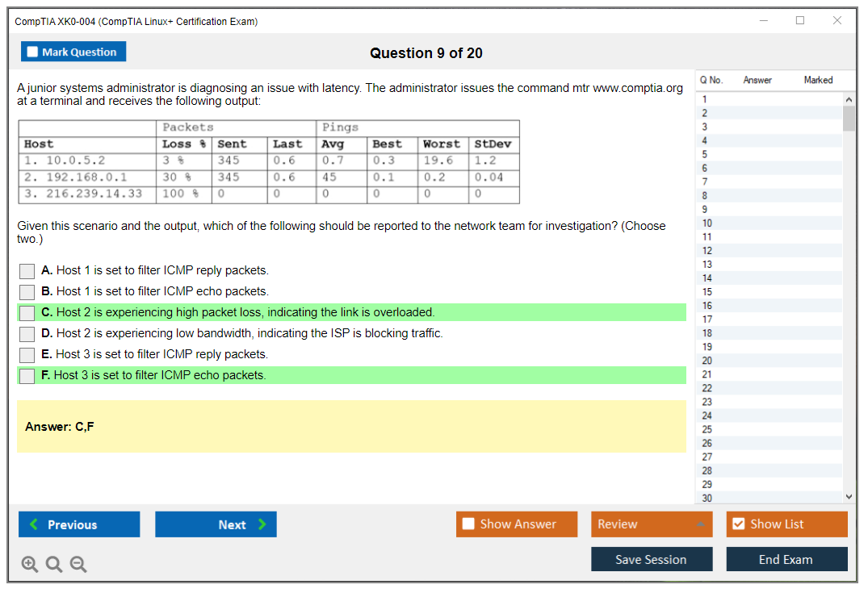Click the Marked column header
Image resolution: width=868 pixels, height=593 pixels.
coord(818,80)
